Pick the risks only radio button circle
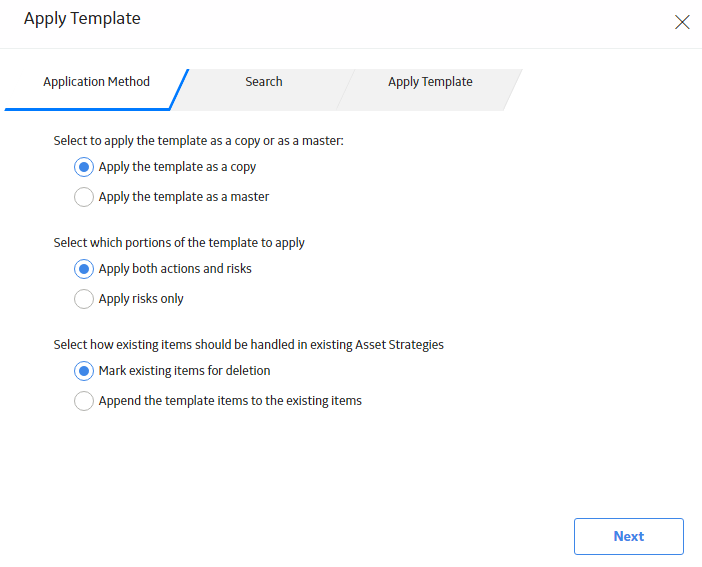This screenshot has height=567, width=702. 84,299
